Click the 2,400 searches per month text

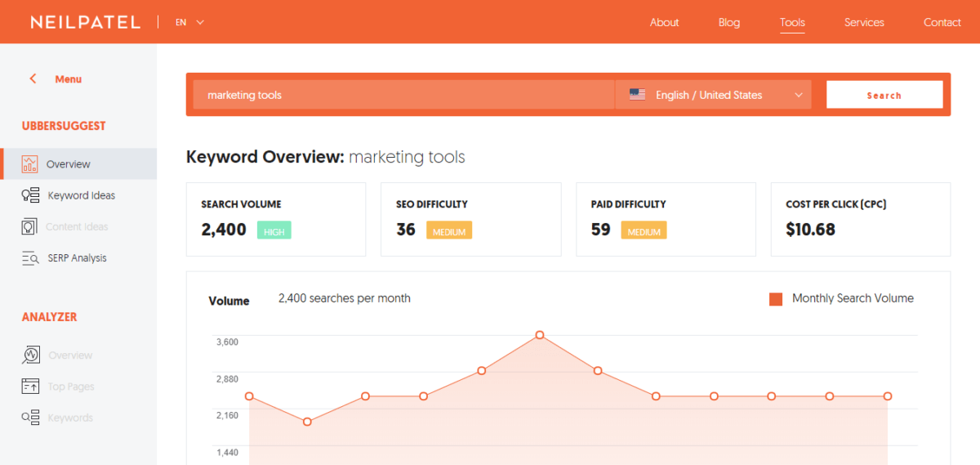(x=345, y=298)
